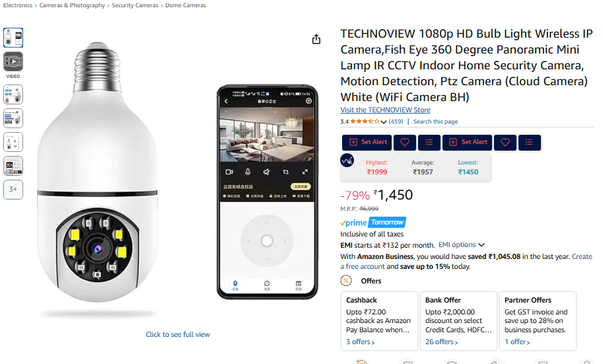Image resolution: width=603 pixels, height=364 pixels.
Task: Click the first Set Alert button
Action: (367, 143)
